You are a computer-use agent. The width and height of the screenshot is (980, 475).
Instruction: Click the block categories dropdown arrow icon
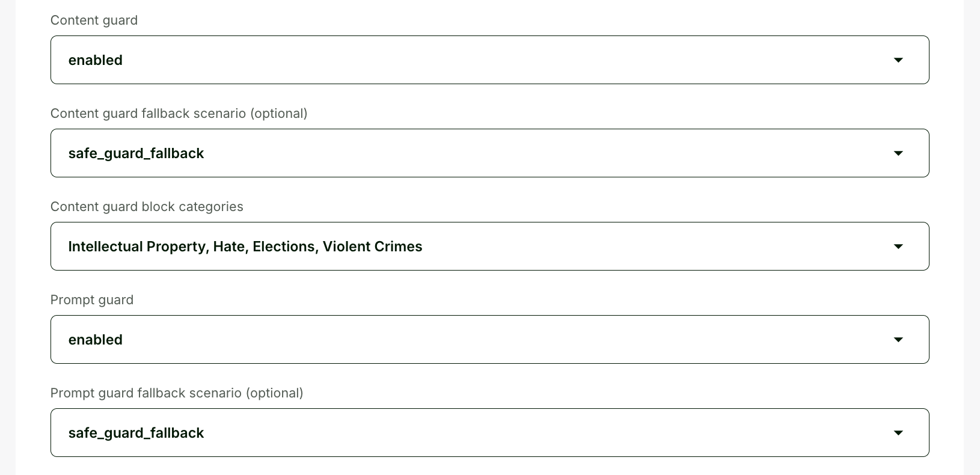[x=898, y=247]
